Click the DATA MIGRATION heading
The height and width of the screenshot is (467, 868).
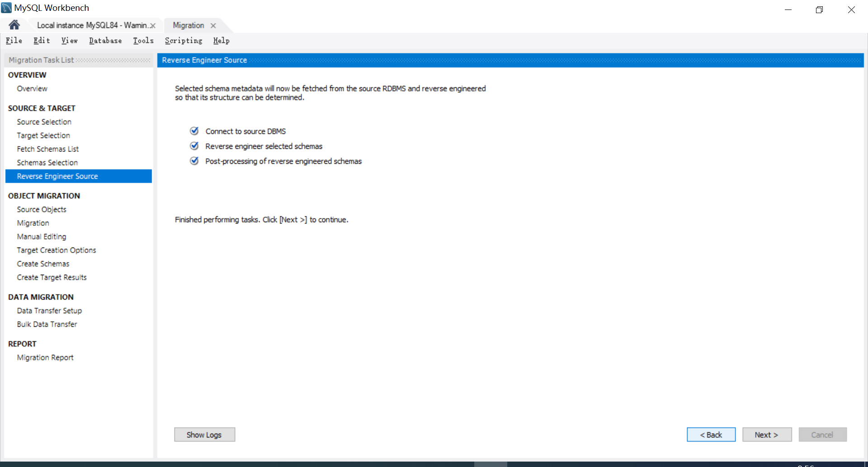pos(41,297)
